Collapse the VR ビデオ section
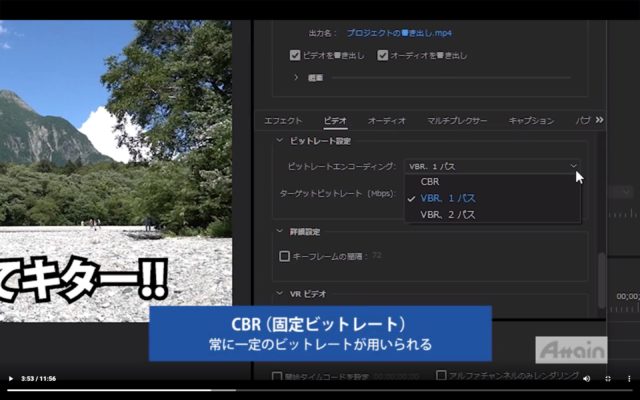 pos(280,293)
